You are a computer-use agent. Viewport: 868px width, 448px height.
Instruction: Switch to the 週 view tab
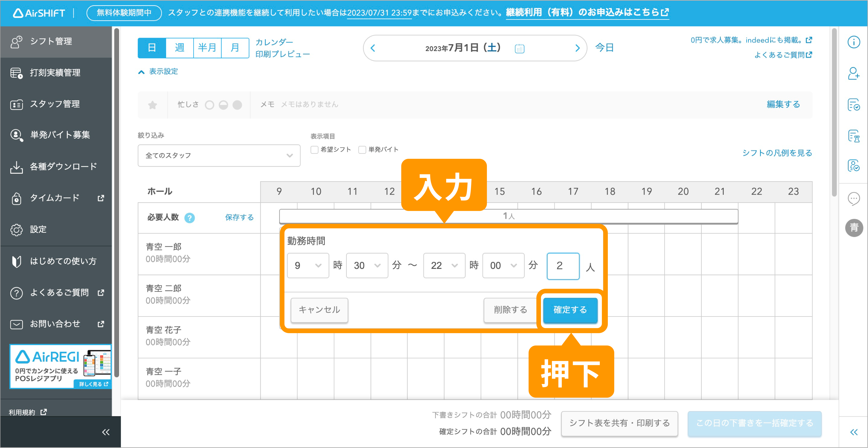180,48
